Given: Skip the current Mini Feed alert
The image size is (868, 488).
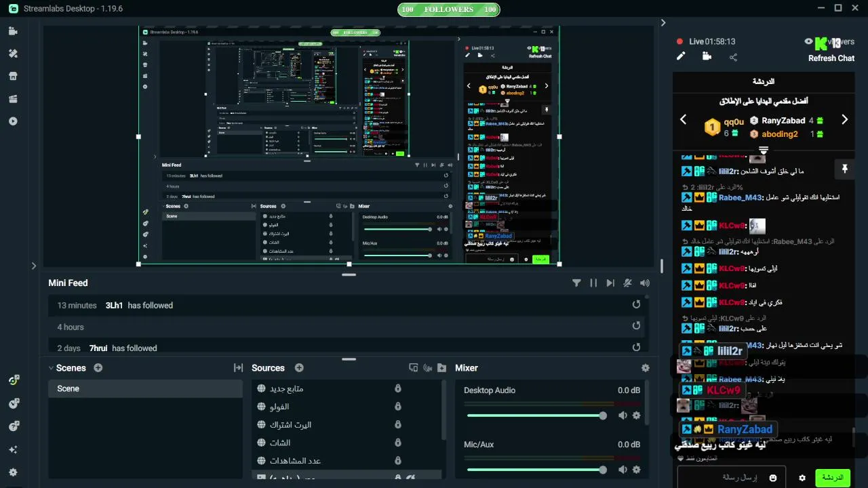Looking at the screenshot, I should [610, 283].
